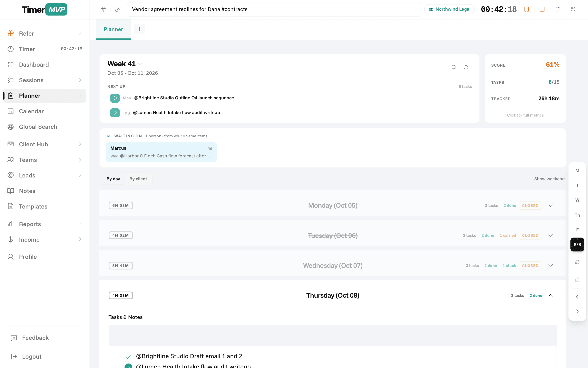Mark Brightline Studio Draft email task checkmark
The height and width of the screenshot is (368, 588).
[128, 357]
